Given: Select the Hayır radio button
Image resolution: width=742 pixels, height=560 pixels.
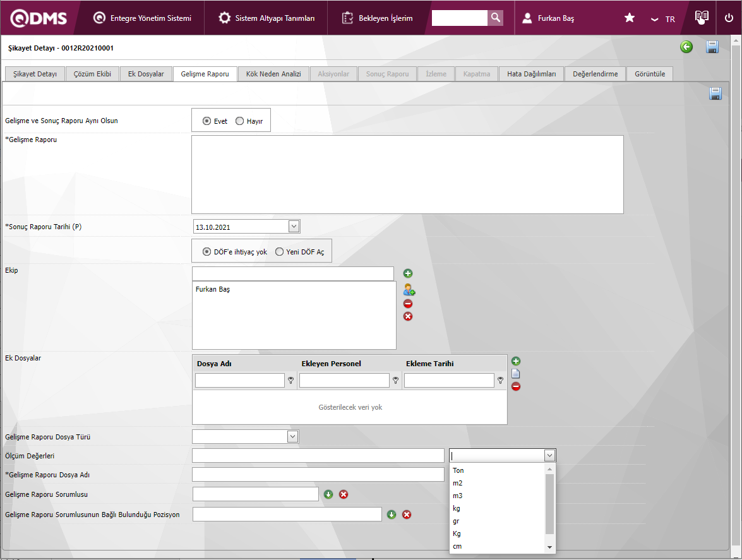Looking at the screenshot, I should [240, 121].
